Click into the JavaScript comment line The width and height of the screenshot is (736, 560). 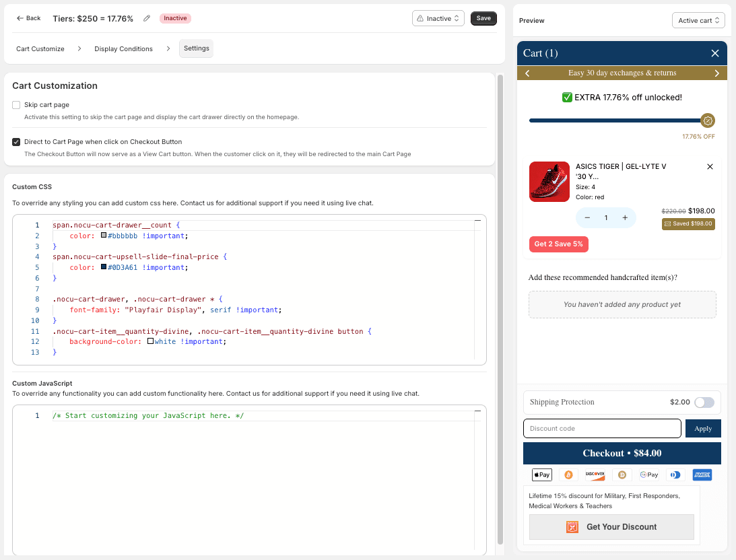(x=148, y=415)
